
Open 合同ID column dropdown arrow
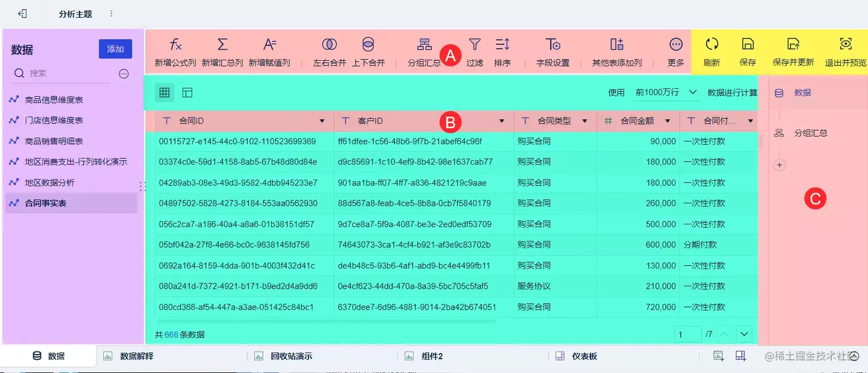pos(321,121)
